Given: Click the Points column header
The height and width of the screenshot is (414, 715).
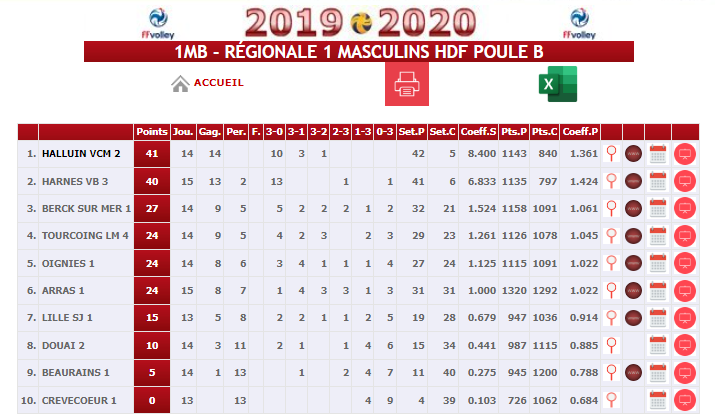Looking at the screenshot, I should [152, 132].
